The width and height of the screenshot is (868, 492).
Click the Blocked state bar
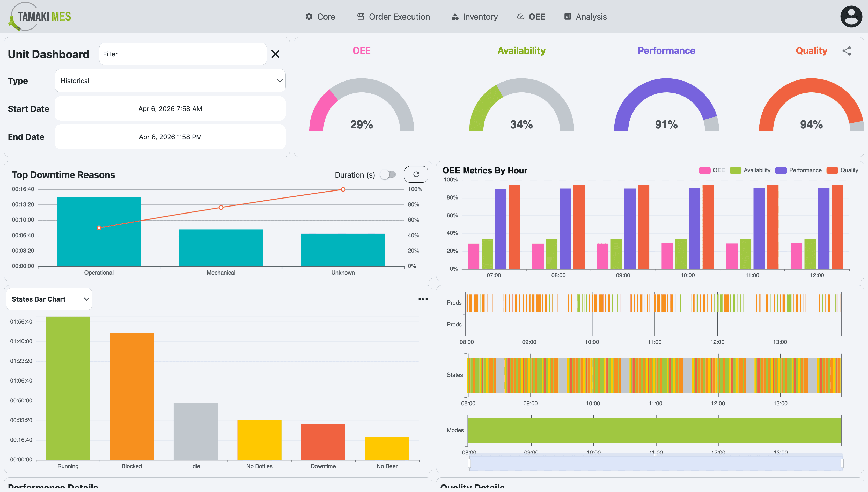(x=131, y=397)
